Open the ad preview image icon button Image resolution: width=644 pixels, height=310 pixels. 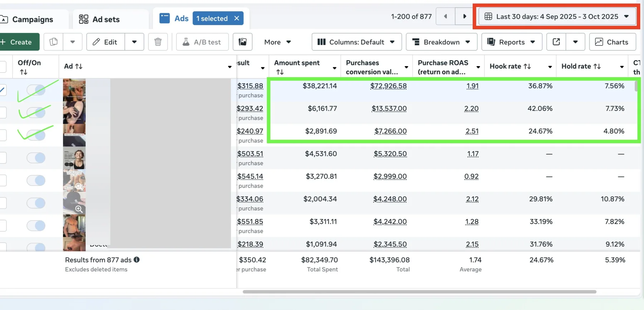click(x=243, y=42)
